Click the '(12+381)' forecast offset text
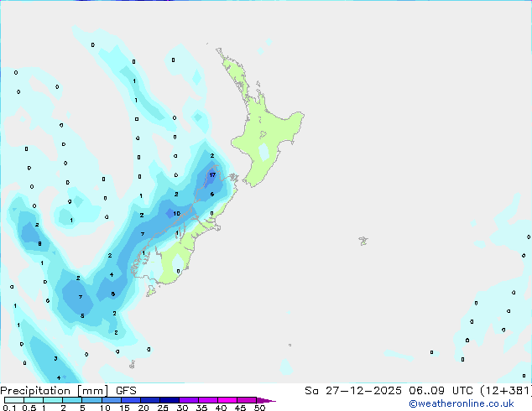Image resolution: width=532 pixels, height=411 pixels. coord(505,391)
